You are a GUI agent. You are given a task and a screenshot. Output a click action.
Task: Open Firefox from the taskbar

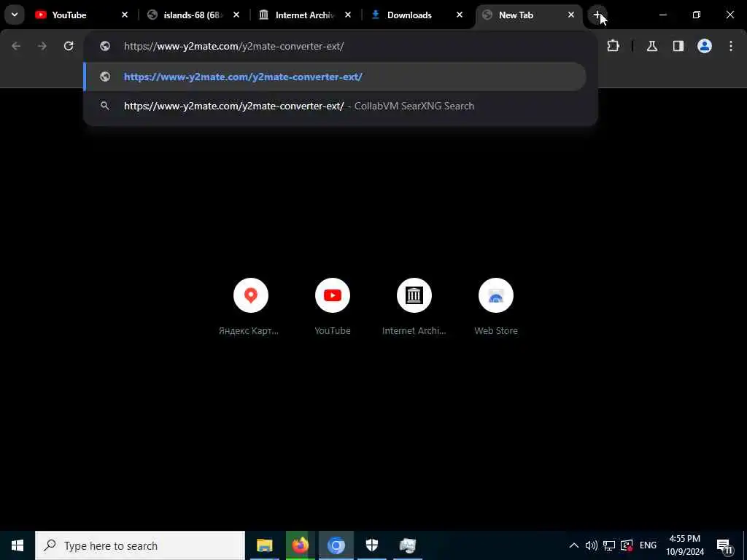click(300, 545)
